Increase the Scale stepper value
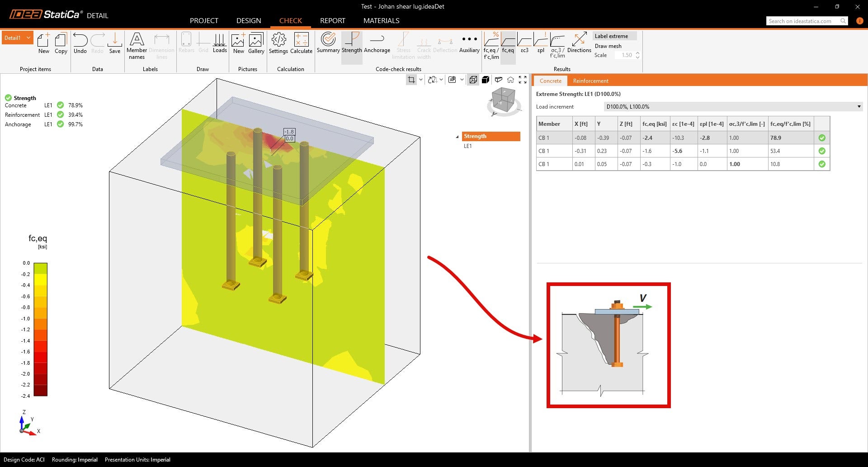The image size is (868, 467). [637, 53]
